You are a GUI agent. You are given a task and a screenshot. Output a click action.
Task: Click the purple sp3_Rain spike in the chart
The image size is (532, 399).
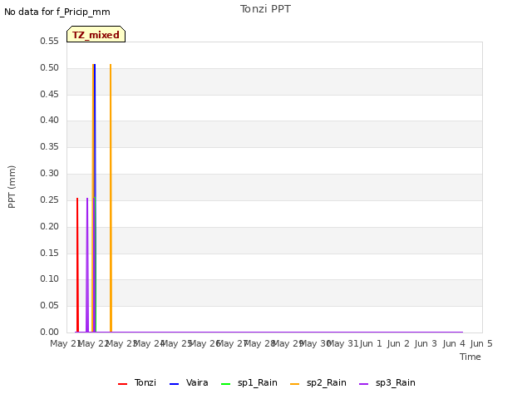click(87, 264)
